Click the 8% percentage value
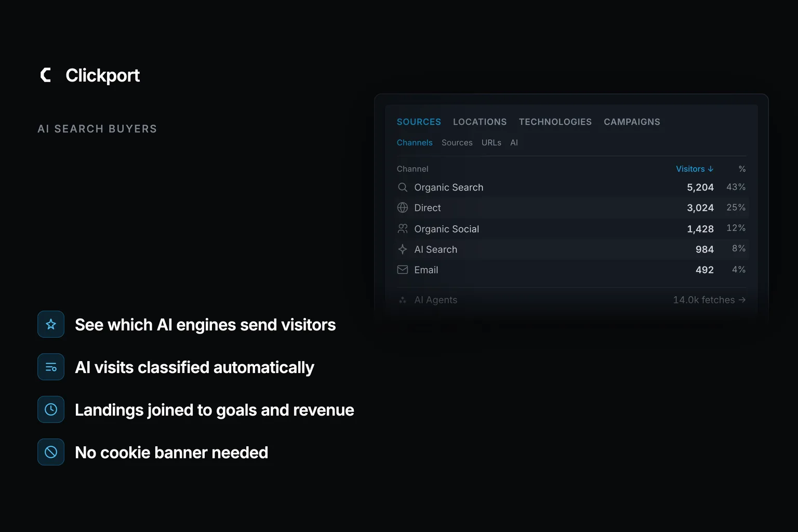 [739, 248]
